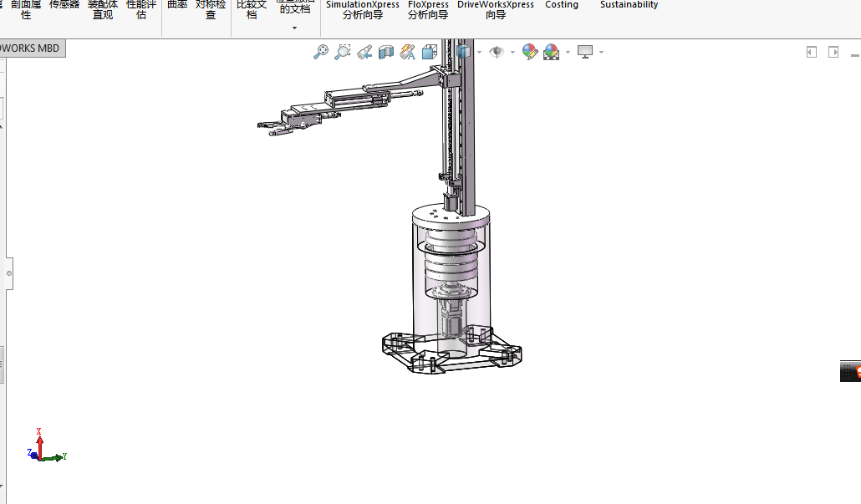Open 装配体直观 assembly visualization
This screenshot has width=861, height=504.
tap(103, 10)
